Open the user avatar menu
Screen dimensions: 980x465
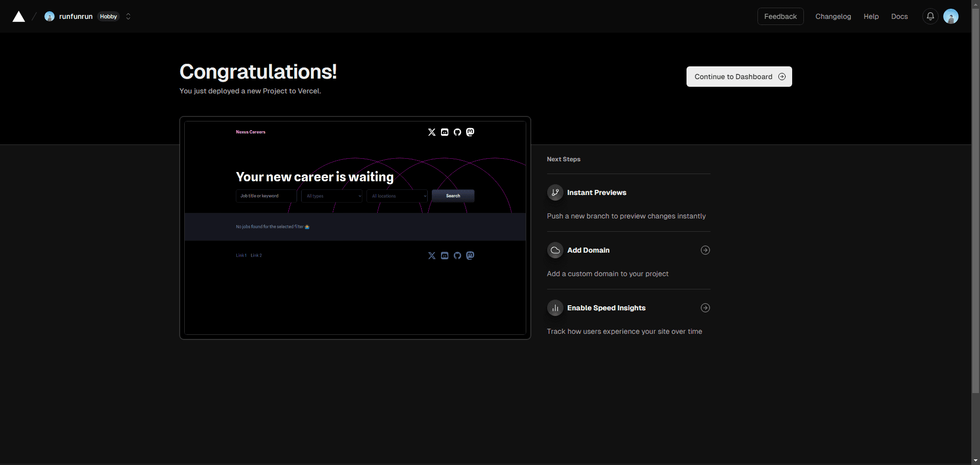pyautogui.click(x=951, y=16)
